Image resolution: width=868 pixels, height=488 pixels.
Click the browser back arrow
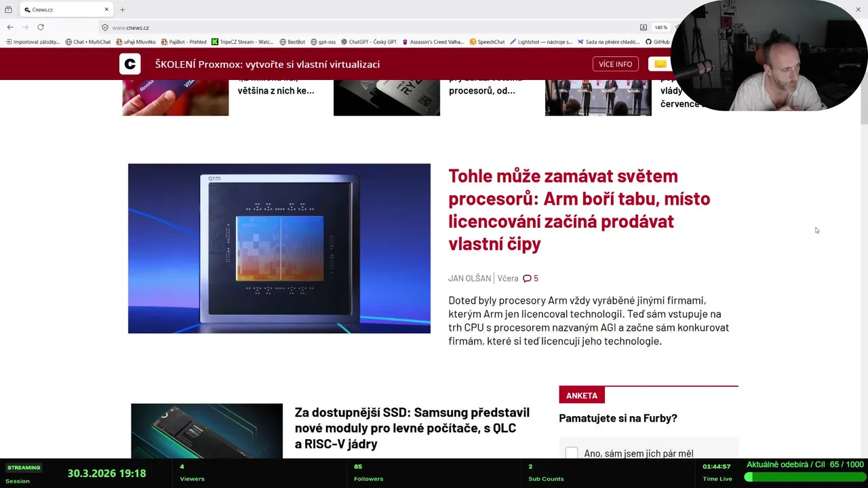click(9, 27)
